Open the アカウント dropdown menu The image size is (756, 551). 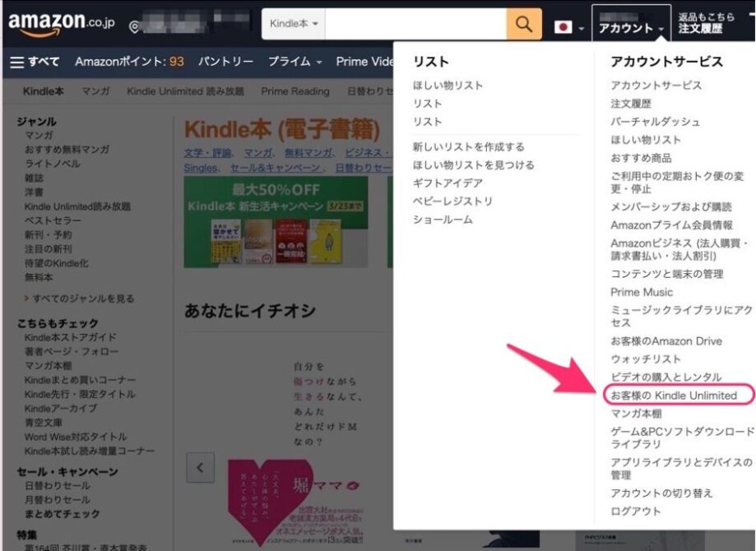pos(631,24)
